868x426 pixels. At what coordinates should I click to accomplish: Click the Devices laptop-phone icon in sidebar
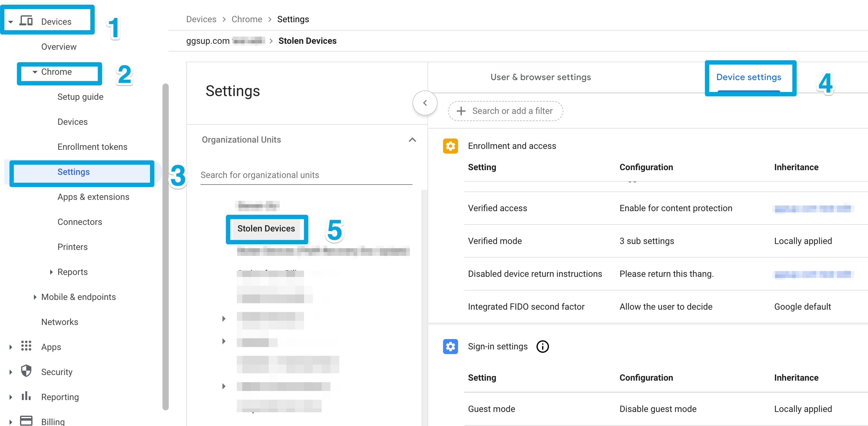[x=26, y=21]
